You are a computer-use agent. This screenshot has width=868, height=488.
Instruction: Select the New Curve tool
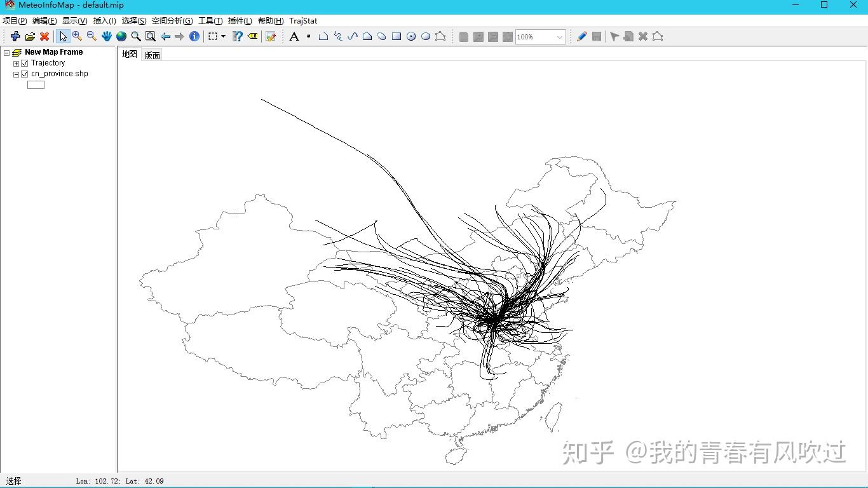(x=352, y=37)
